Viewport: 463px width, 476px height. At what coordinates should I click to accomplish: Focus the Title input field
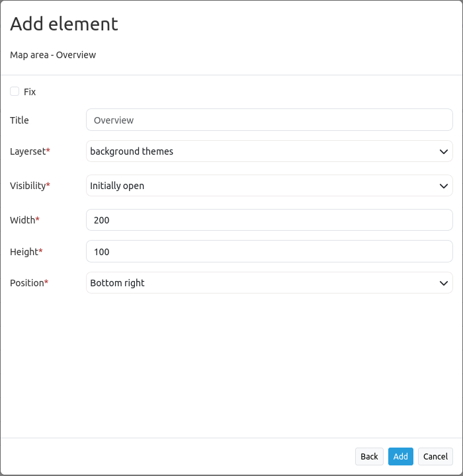(x=269, y=120)
